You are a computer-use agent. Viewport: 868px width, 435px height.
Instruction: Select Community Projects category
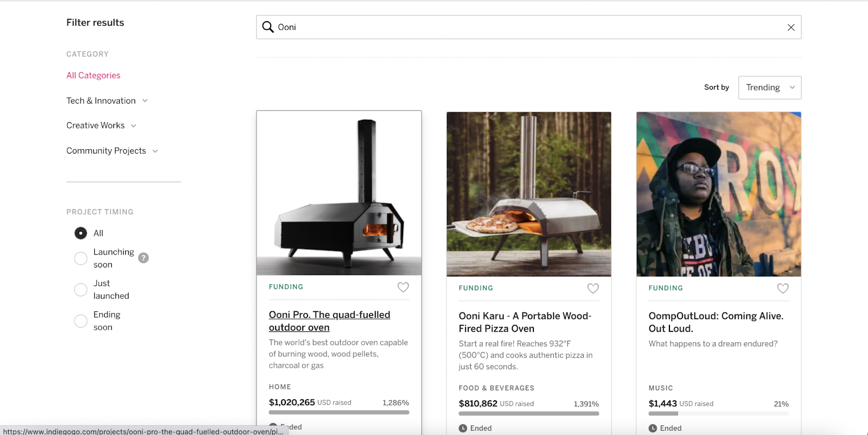click(x=106, y=151)
